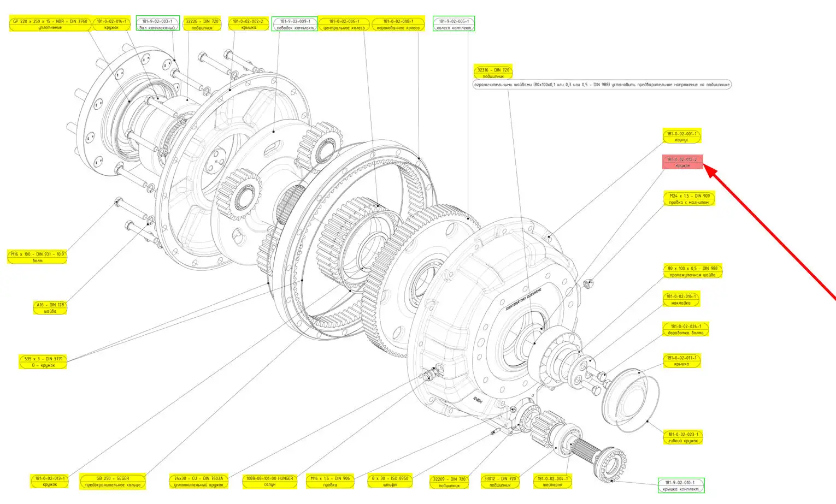This screenshot has width=836, height=504.
Task: Click the red highlighted 181-0-02-012-2 label
Action: tap(682, 162)
